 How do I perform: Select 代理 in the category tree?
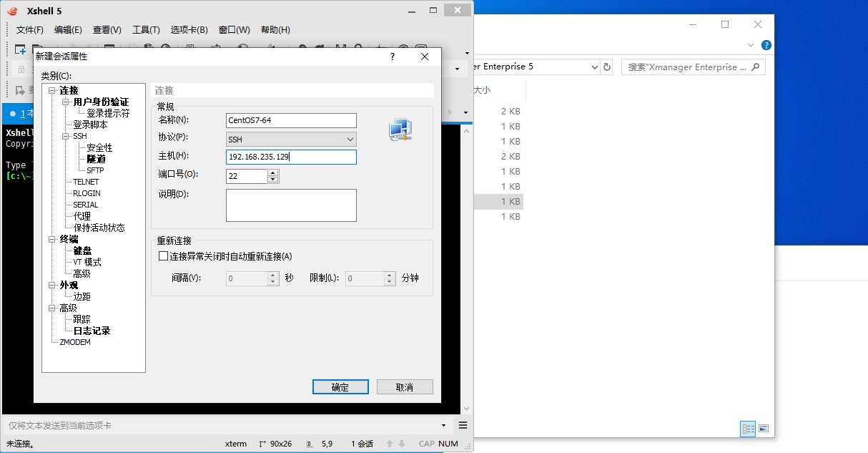(x=82, y=216)
